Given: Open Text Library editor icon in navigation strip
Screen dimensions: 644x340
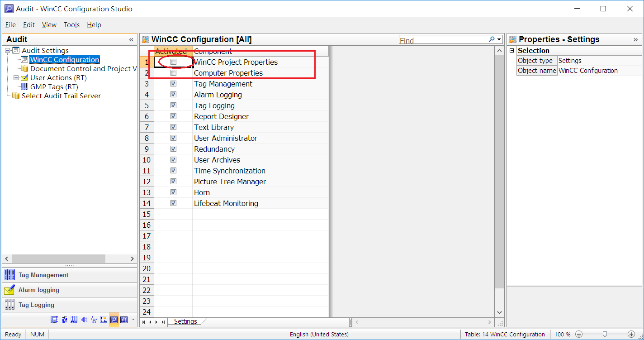Looking at the screenshot, I should point(54,320).
